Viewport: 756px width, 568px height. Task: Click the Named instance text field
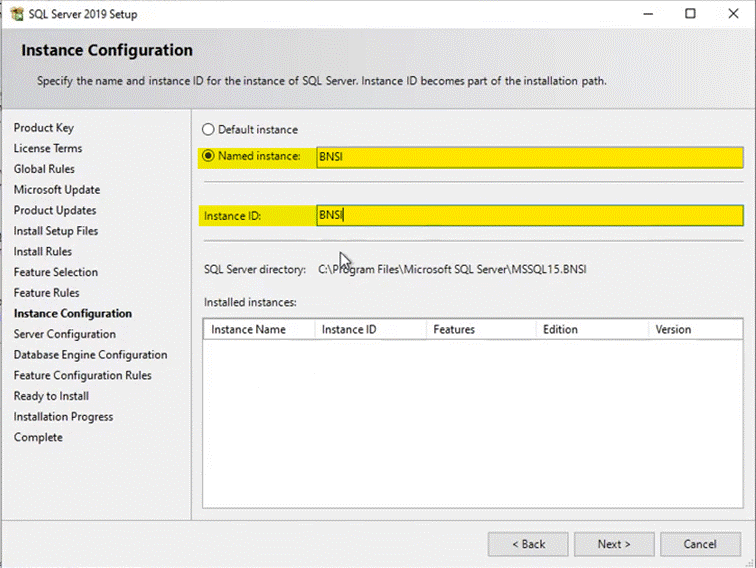coord(529,157)
